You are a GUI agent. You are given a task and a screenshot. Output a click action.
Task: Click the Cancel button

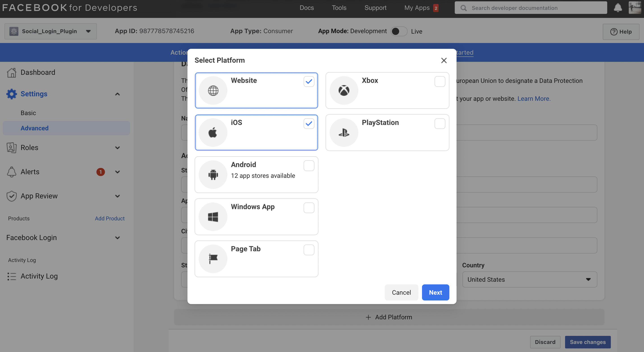pyautogui.click(x=401, y=292)
